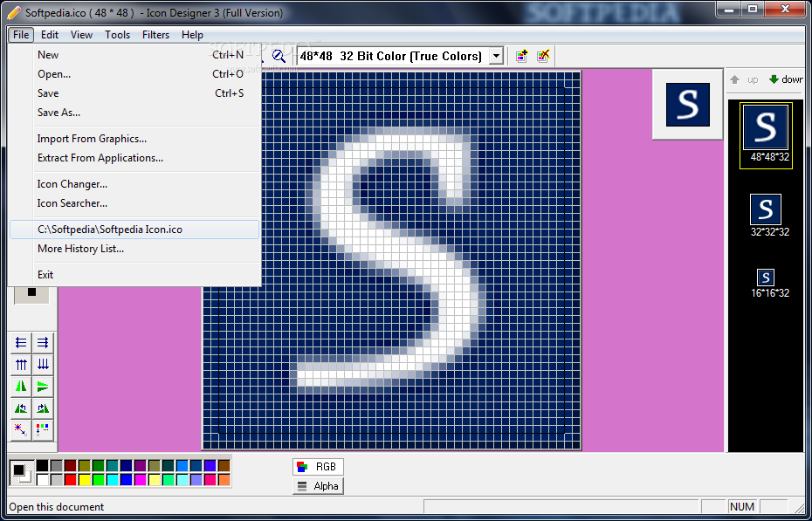This screenshot has width=812, height=521.
Task: Choose Save in the File menu
Action: 134,93
